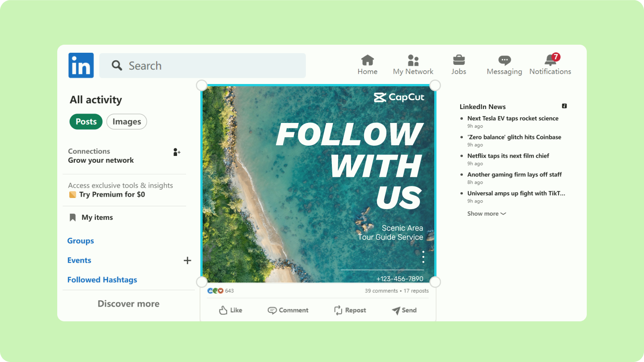Open Messaging speech bubble icon
Image resolution: width=644 pixels, height=362 pixels.
(504, 60)
